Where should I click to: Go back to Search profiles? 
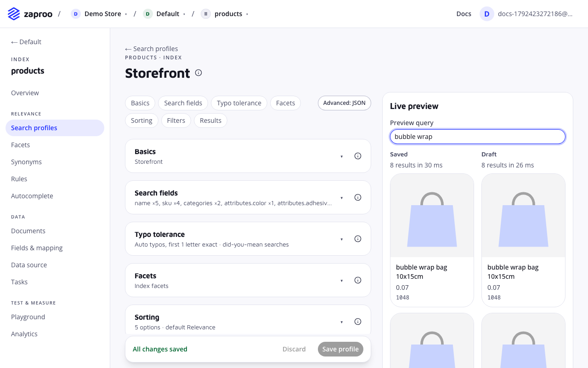(152, 49)
